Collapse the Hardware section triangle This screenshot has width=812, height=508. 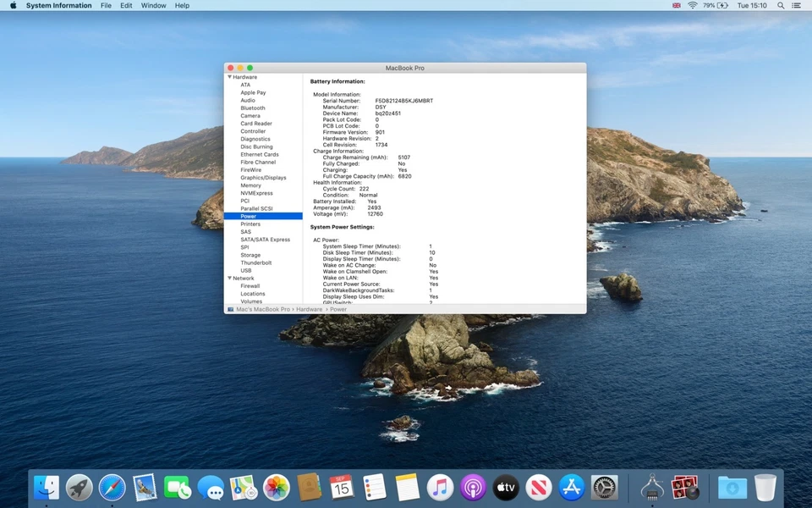pos(229,77)
